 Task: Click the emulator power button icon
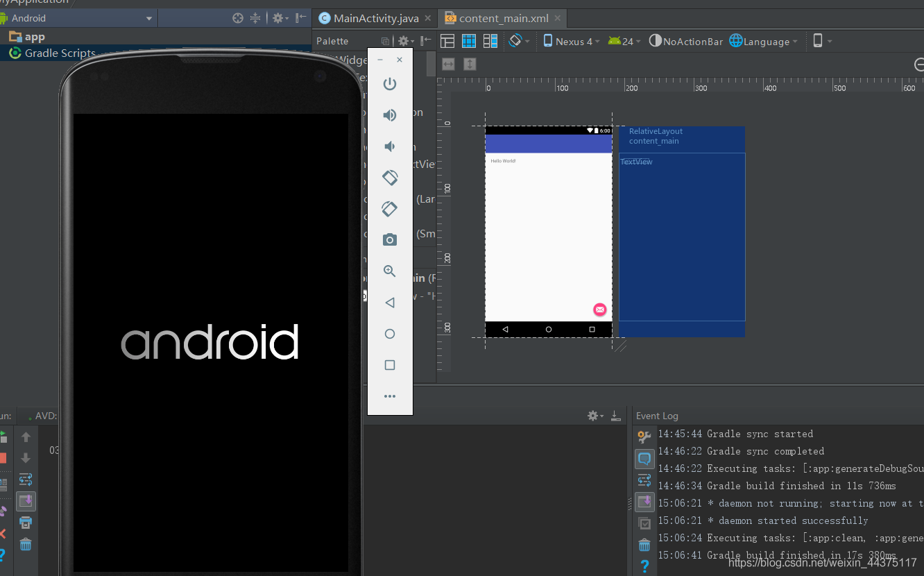tap(390, 84)
